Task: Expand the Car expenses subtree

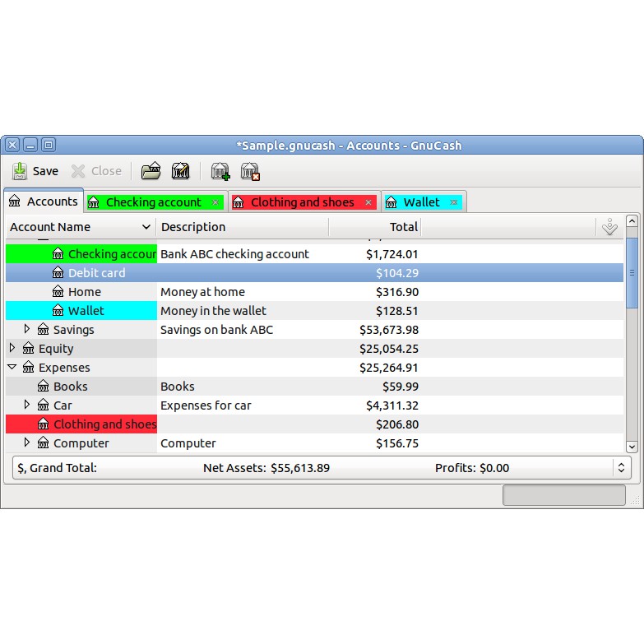Action: pos(27,405)
